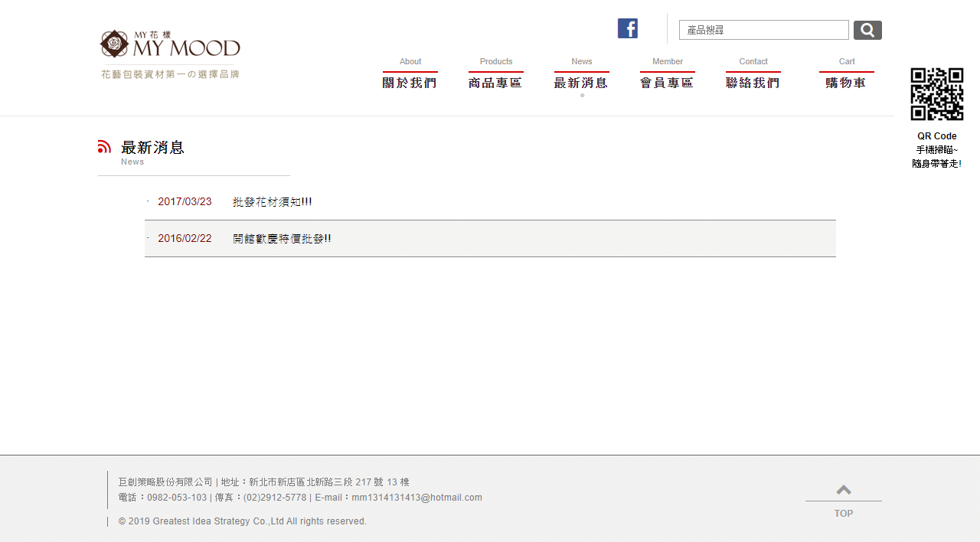Click the 最新消息 page heading
The width and height of the screenshot is (980, 542).
[152, 147]
